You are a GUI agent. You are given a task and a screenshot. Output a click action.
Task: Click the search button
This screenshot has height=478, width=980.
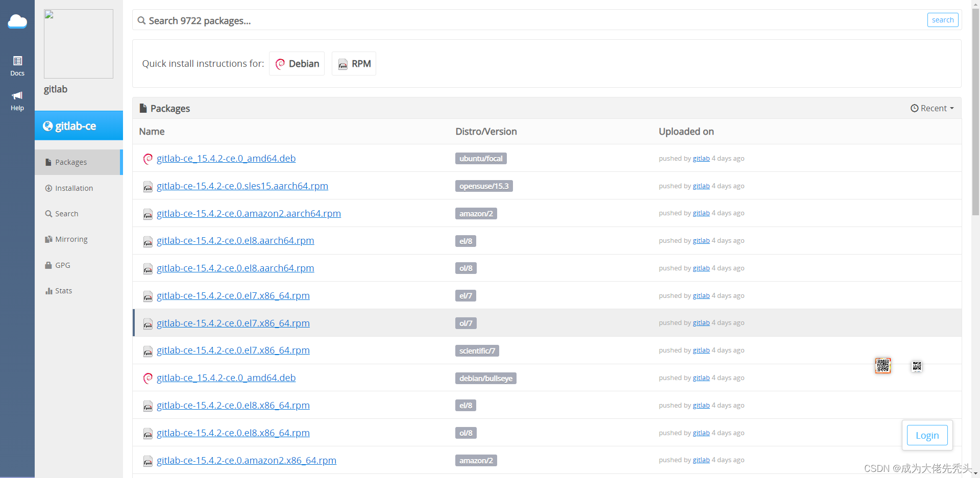pyautogui.click(x=943, y=20)
